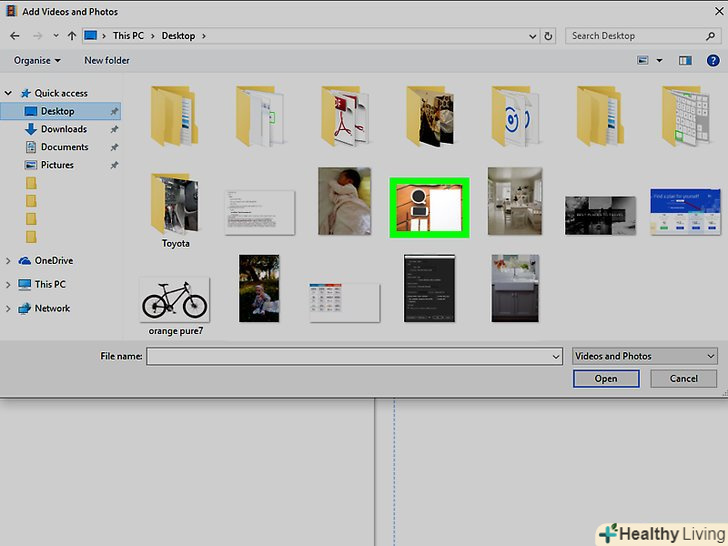
Task: Click New folder in the toolbar
Action: (x=106, y=60)
